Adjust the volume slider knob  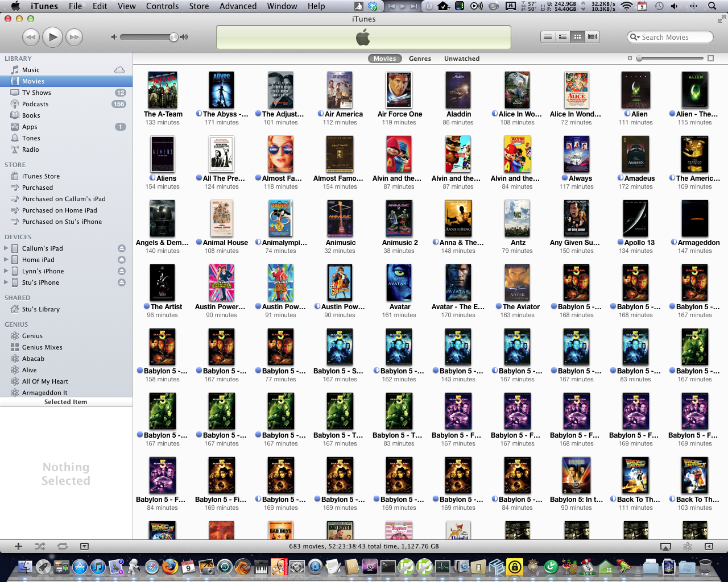click(x=173, y=37)
